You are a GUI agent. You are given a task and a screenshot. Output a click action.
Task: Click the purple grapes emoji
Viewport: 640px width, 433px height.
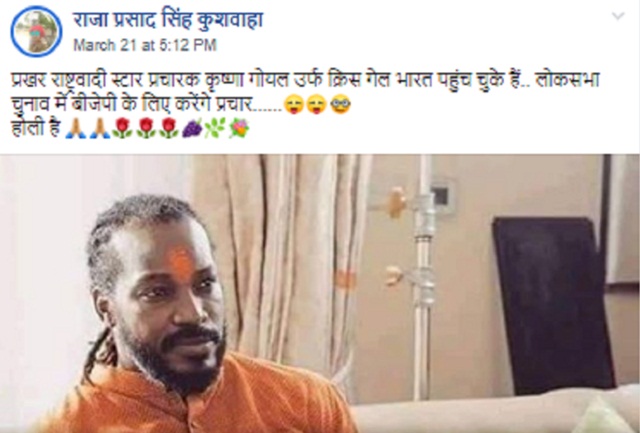[192, 129]
